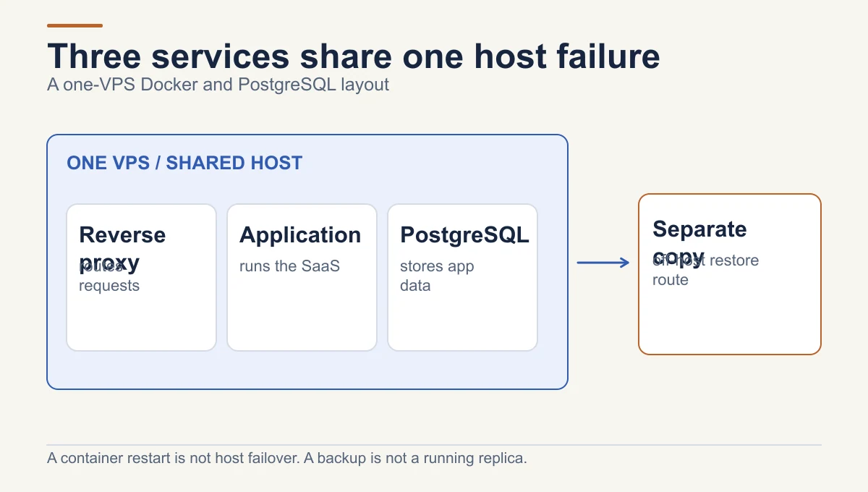The width and height of the screenshot is (868, 492).
Task: Click the 'ONE VPS / SHARED HOST' label
Action: (184, 163)
